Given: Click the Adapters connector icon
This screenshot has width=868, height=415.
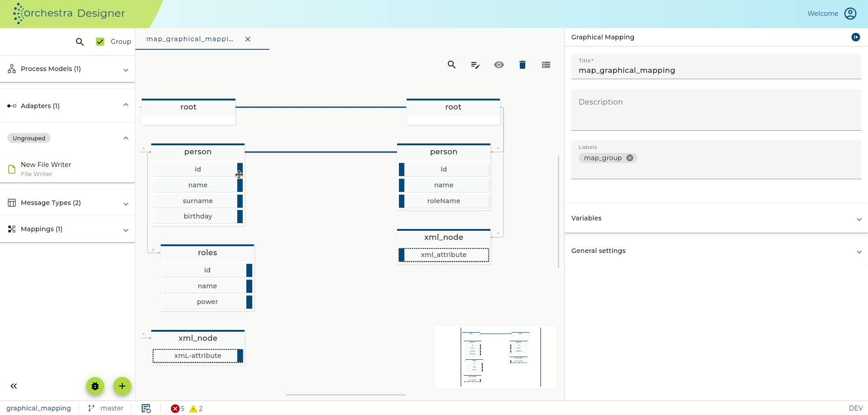Looking at the screenshot, I should coord(12,106).
